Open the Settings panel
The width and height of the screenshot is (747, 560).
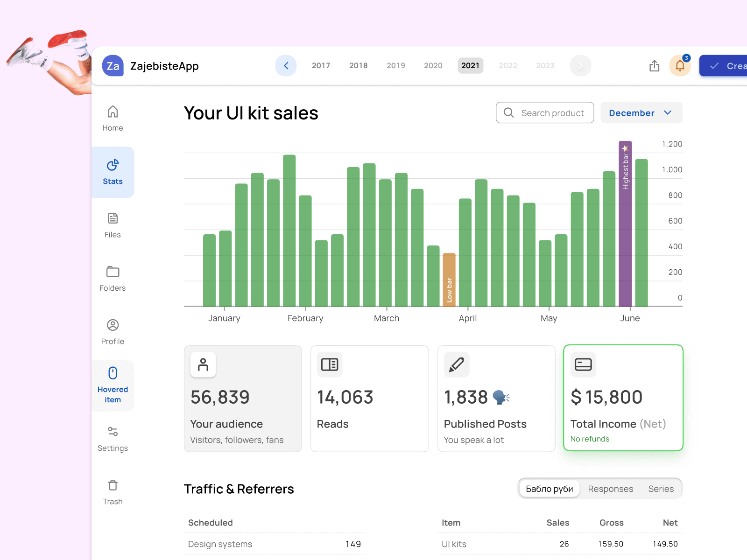[x=113, y=439]
